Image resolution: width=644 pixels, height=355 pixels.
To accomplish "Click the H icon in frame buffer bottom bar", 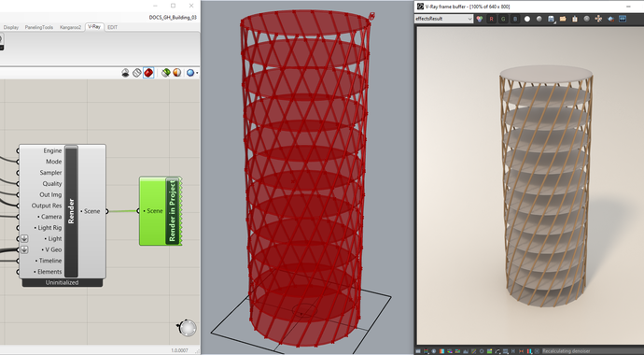I will [513, 351].
